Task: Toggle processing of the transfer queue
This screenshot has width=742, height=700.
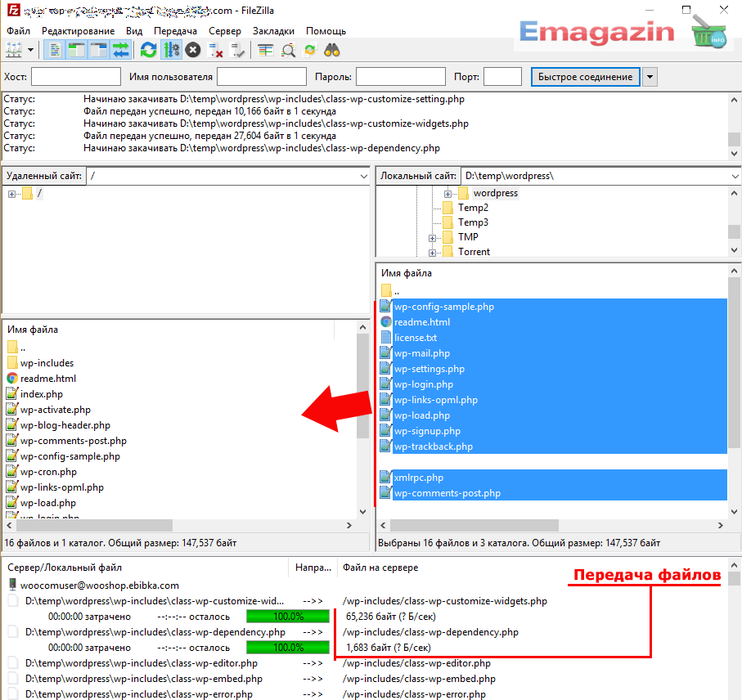Action: (171, 50)
